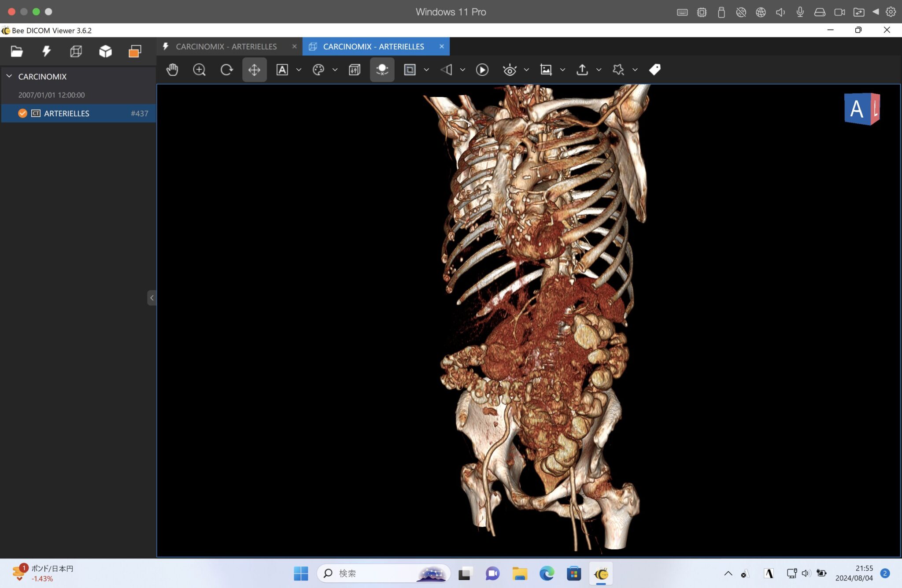
Task: Toggle the ARTERIELLES series orange checkmark
Action: [22, 113]
